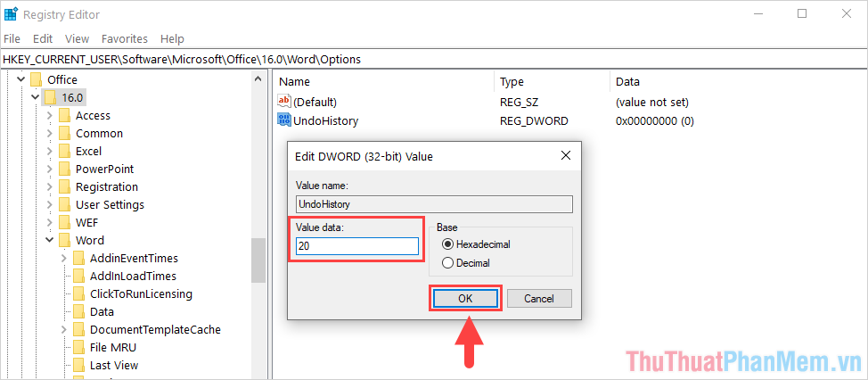Image resolution: width=868 pixels, height=380 pixels.
Task: Expand the WEF key
Action: click(50, 222)
